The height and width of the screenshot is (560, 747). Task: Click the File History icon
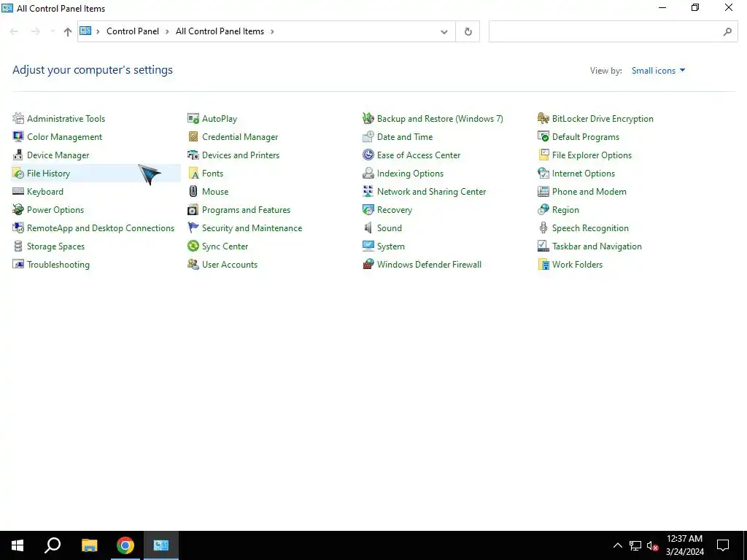click(x=18, y=174)
